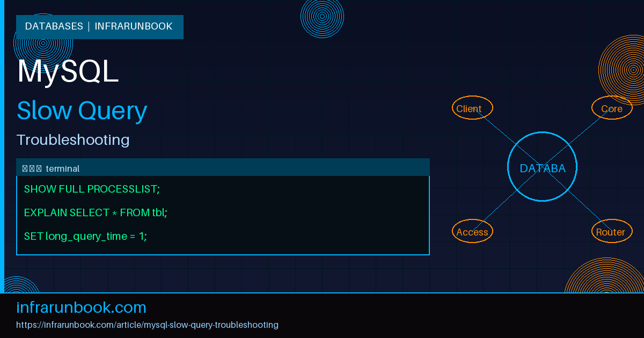
Task: Toggle the middle glyph in terminal title bar
Action: [x=32, y=167]
